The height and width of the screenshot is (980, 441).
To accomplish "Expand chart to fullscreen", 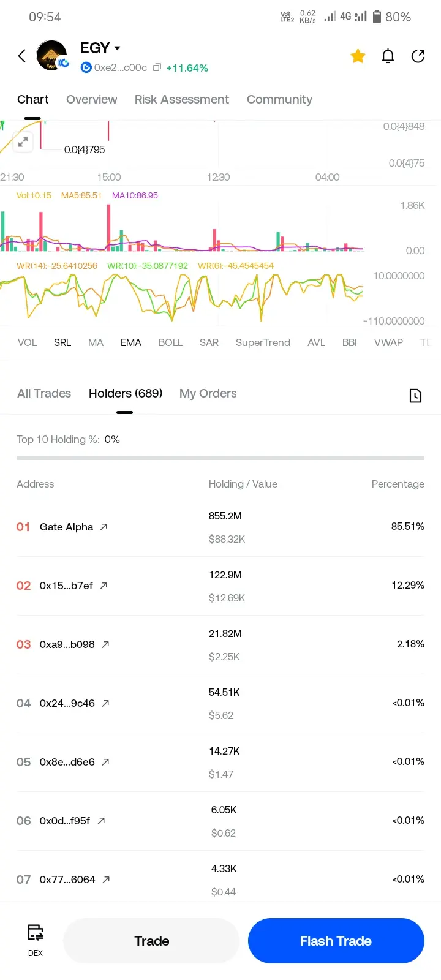I will coord(23,142).
